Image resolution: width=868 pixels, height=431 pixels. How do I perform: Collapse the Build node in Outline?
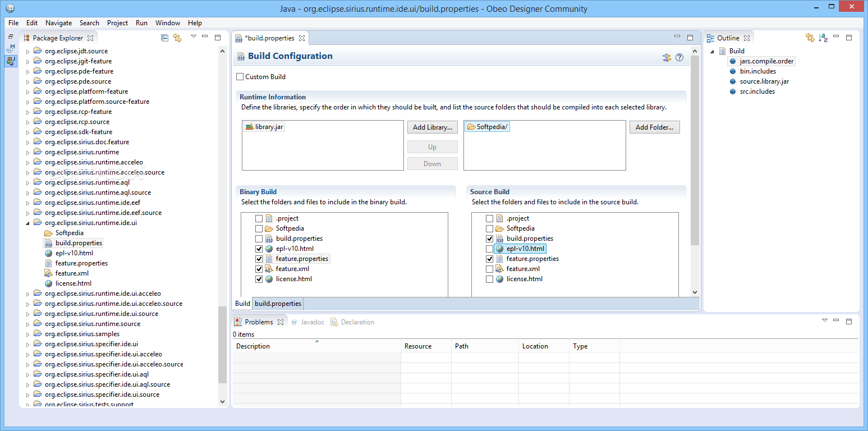713,51
